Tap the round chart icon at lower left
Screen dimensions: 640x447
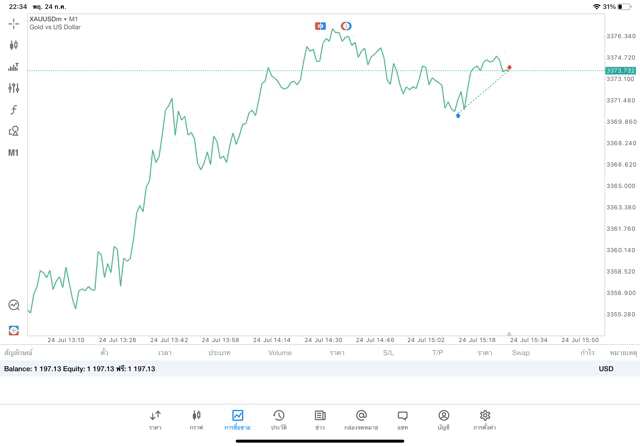(x=14, y=305)
